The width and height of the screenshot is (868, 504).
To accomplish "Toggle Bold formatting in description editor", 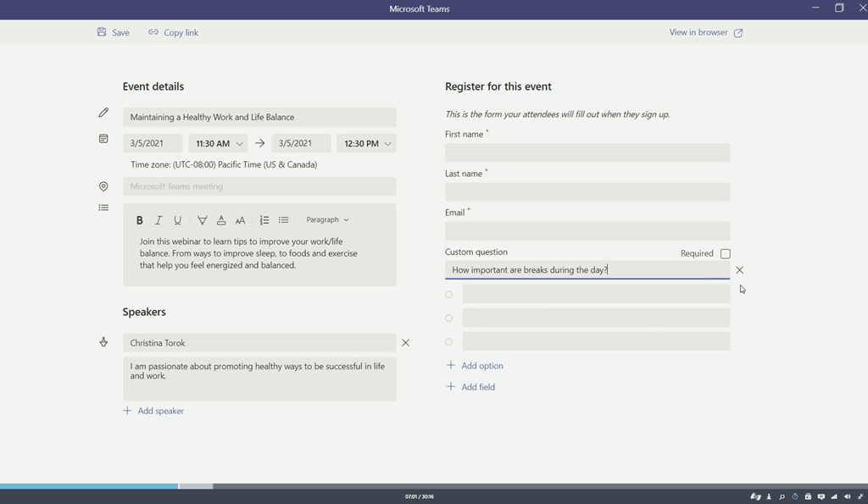I will tap(140, 220).
